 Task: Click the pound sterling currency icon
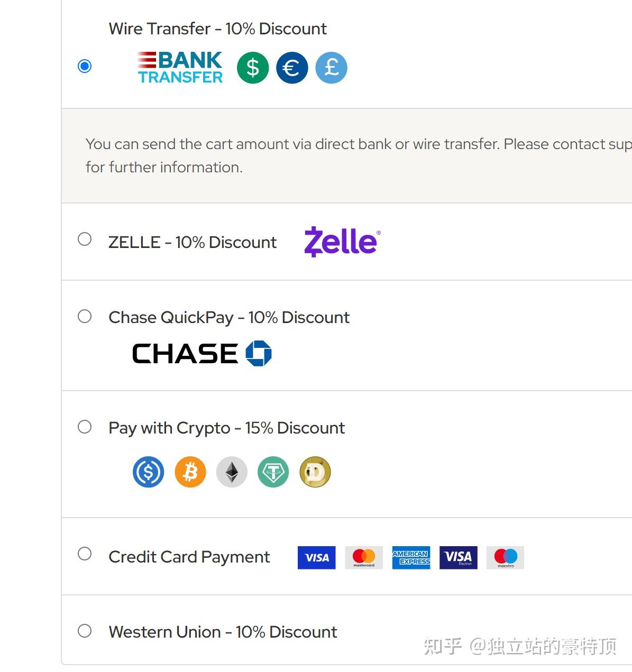[x=331, y=68]
